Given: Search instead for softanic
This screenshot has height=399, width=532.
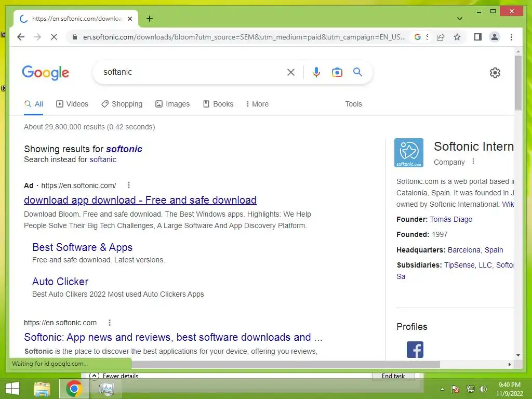Looking at the screenshot, I should [x=103, y=159].
